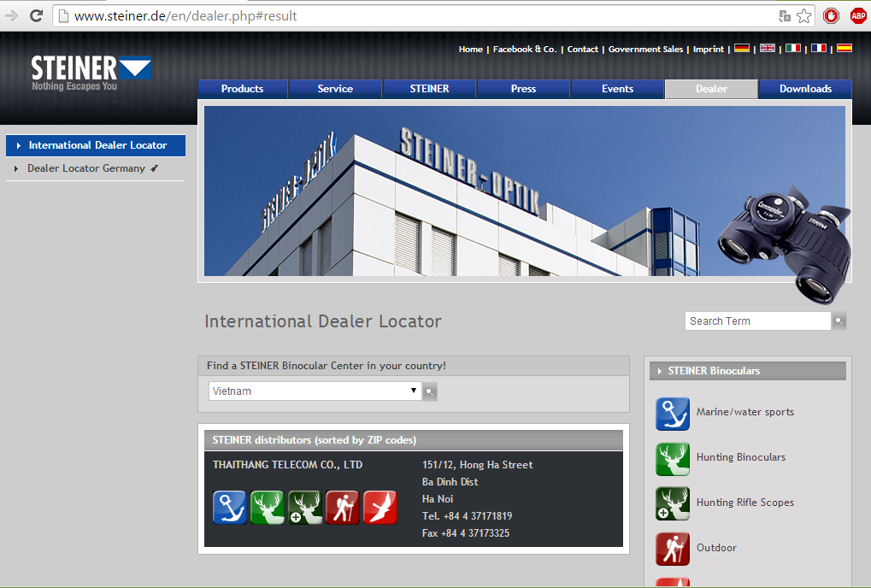Click the Hunting Rifle Scopes text link
871x588 pixels.
(744, 502)
